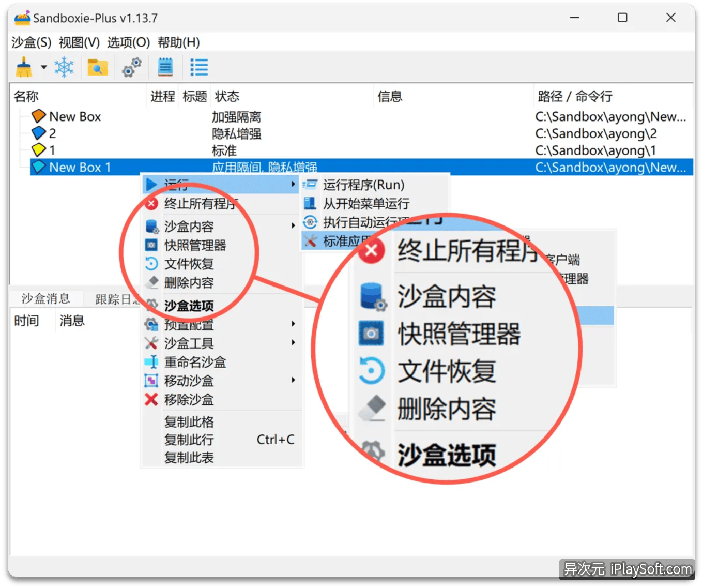703x588 pixels.
Task: Open the 沙盒(S) menu
Action: click(x=32, y=42)
